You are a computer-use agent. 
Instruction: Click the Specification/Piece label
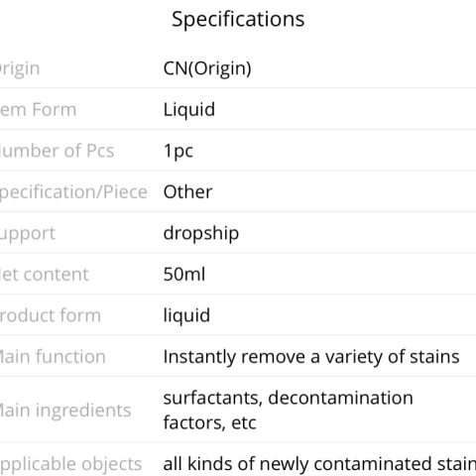click(x=73, y=192)
